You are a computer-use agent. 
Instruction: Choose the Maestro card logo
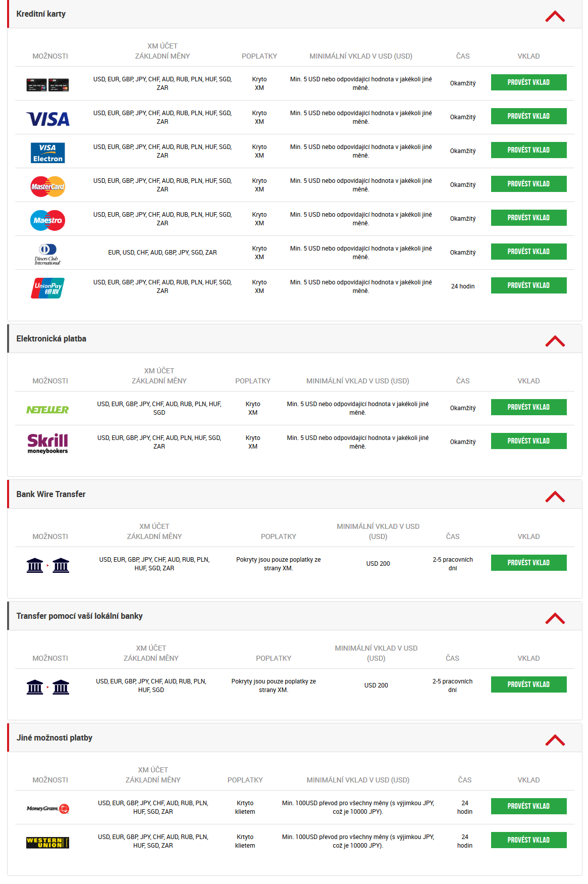tap(48, 220)
